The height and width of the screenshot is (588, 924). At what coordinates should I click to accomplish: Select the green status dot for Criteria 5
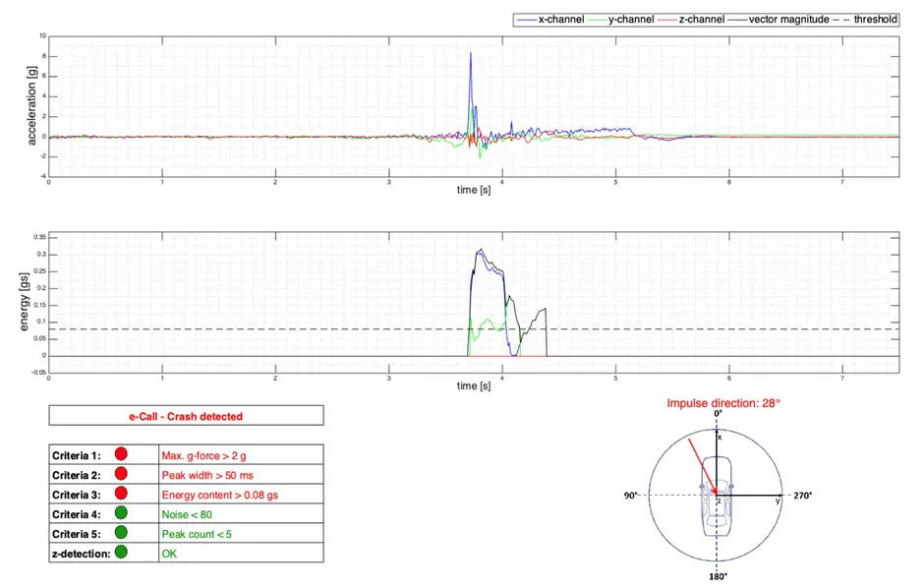[x=122, y=533]
